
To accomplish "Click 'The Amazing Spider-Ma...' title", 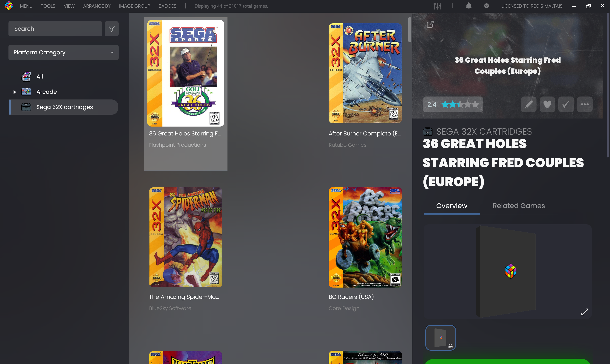I will point(184,297).
